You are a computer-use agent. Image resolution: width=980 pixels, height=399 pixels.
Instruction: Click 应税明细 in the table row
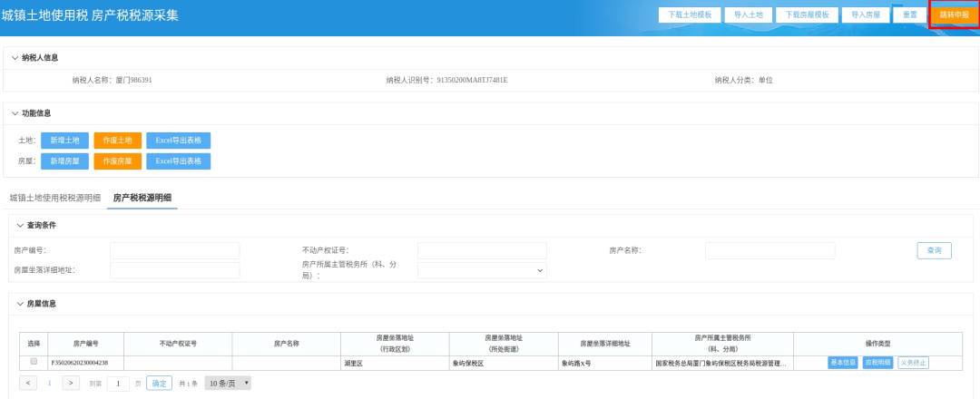pos(877,363)
